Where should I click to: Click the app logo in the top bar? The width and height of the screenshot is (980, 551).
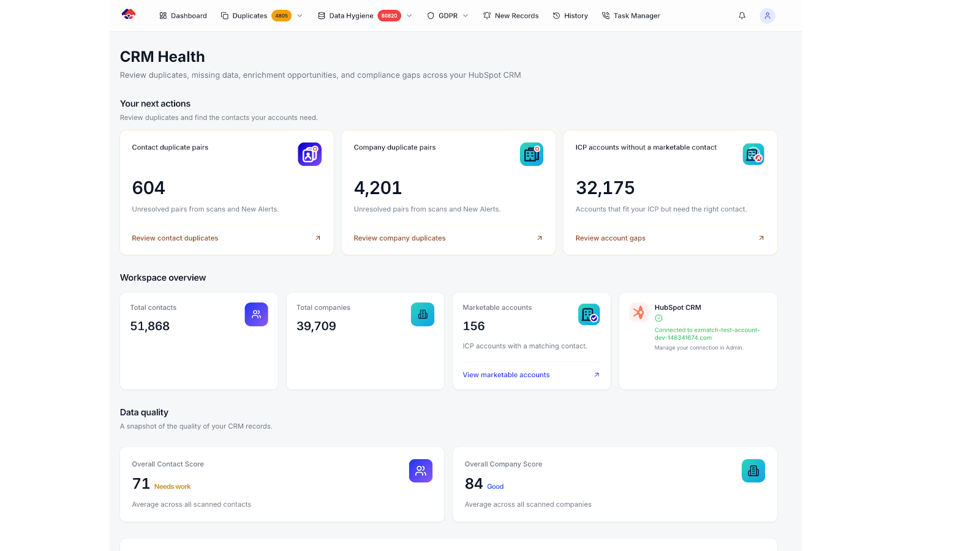(x=129, y=15)
